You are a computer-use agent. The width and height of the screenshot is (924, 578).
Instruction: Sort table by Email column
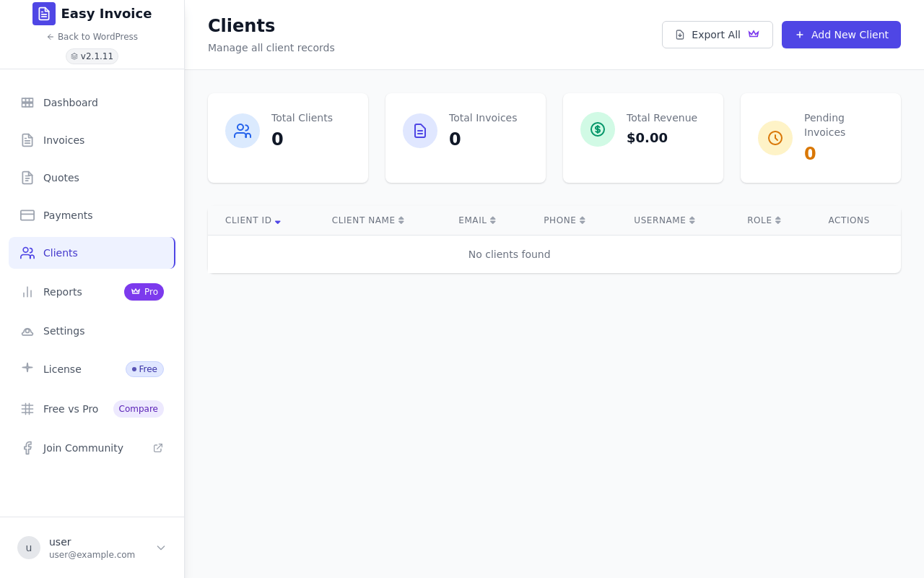[x=477, y=220]
